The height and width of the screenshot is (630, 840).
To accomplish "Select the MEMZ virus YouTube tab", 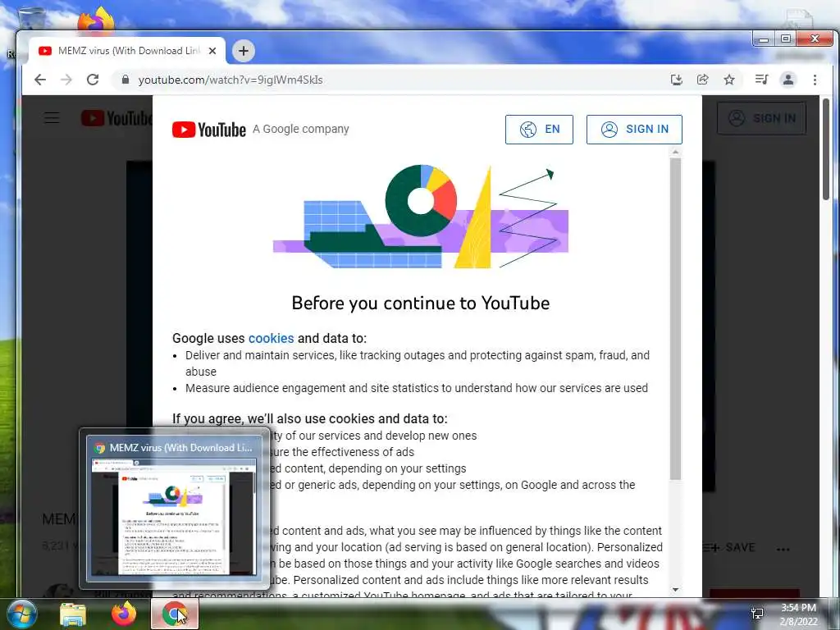I will pyautogui.click(x=127, y=51).
